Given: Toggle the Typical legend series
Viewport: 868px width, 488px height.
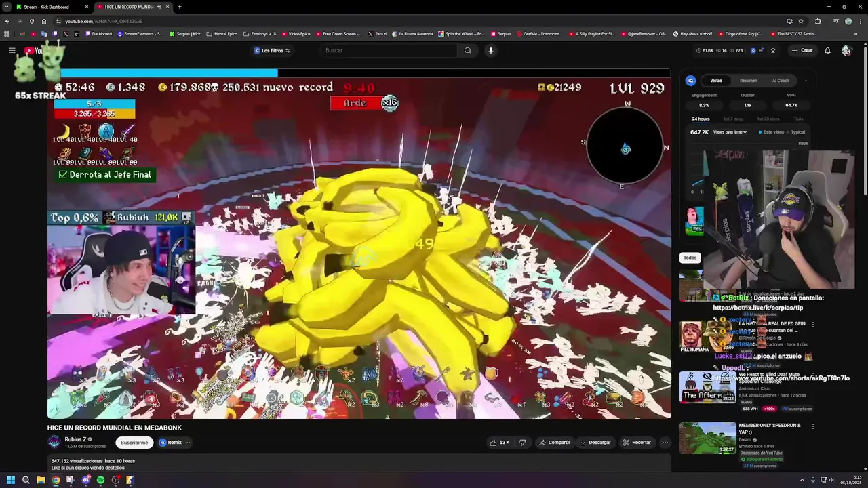Looking at the screenshot, I should tap(796, 132).
